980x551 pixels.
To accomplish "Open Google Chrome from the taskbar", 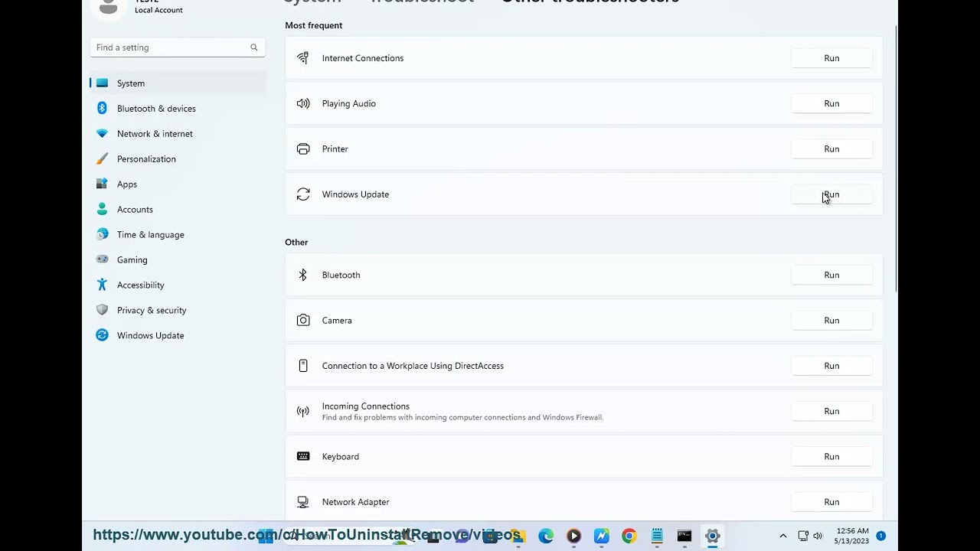I will pyautogui.click(x=629, y=536).
